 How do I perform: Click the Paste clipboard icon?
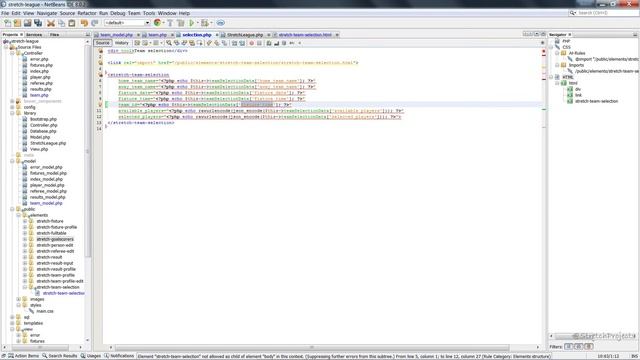(x=71, y=23)
